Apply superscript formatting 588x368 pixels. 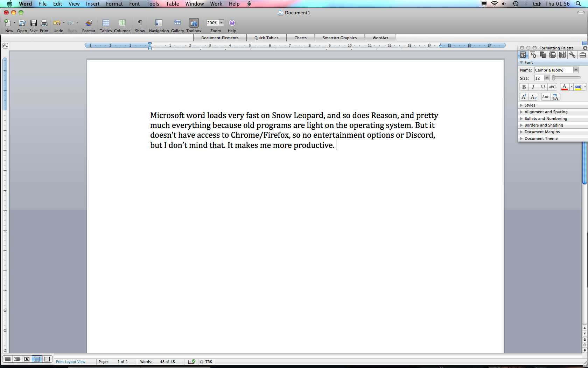coord(524,97)
